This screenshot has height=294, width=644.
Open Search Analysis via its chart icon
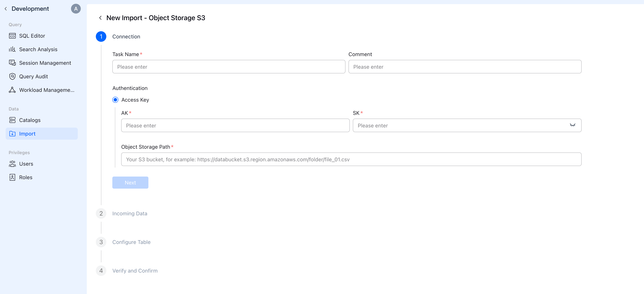[12, 49]
